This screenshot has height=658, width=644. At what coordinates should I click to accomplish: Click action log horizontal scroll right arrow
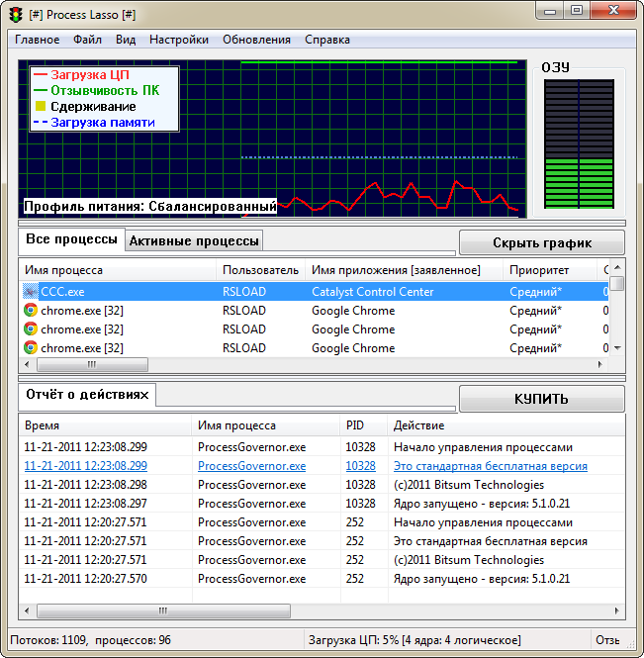pyautogui.click(x=616, y=611)
